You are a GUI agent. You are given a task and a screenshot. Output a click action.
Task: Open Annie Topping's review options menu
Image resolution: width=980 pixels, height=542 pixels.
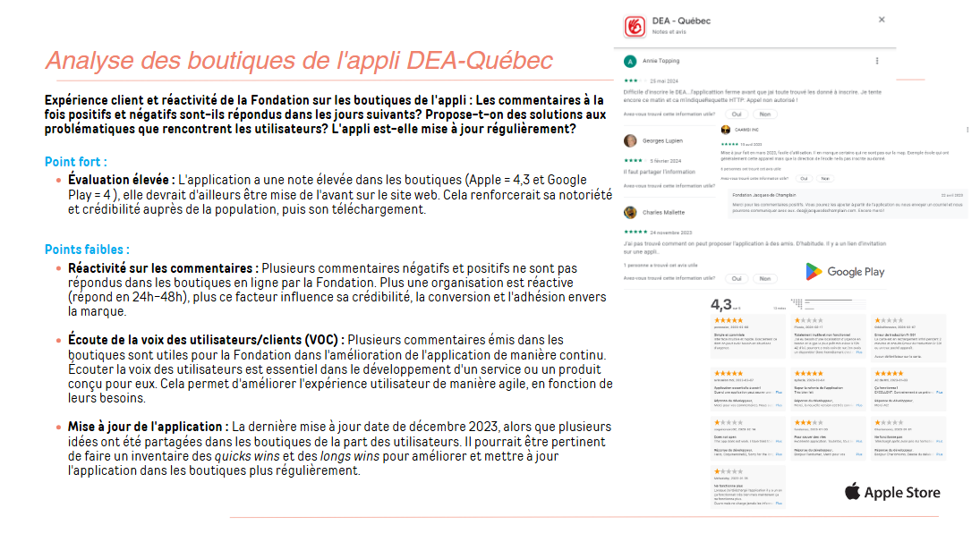tap(875, 61)
